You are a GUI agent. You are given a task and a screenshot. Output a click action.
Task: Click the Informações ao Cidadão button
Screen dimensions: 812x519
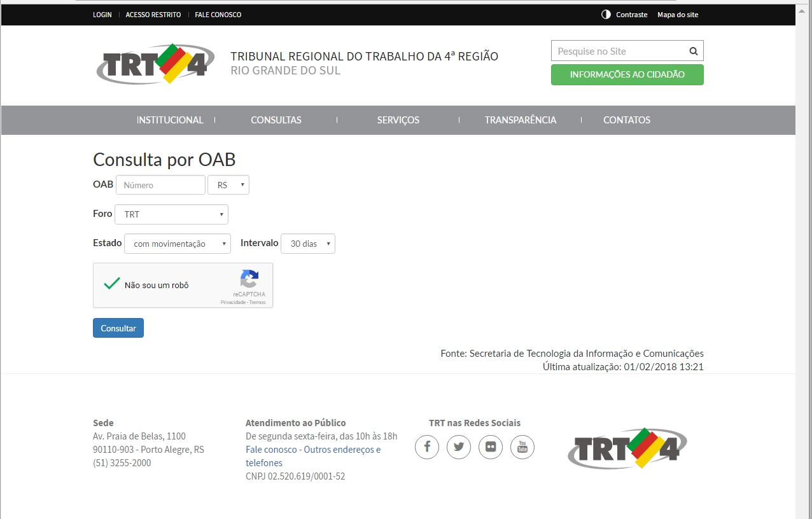click(627, 74)
